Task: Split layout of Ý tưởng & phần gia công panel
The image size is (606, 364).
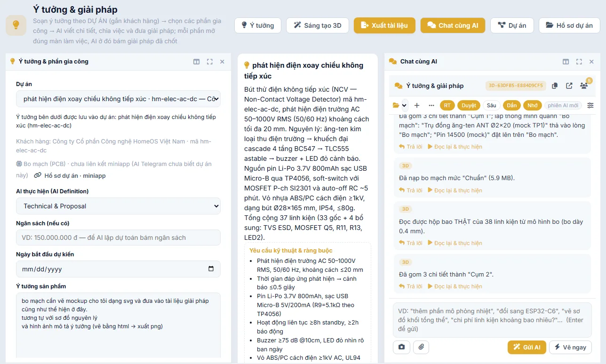Action: pos(197,62)
